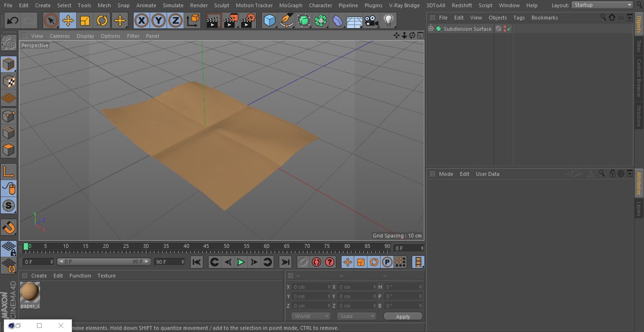
Task: Toggle Subdivision Surface green enable checkmark
Action: click(x=509, y=29)
